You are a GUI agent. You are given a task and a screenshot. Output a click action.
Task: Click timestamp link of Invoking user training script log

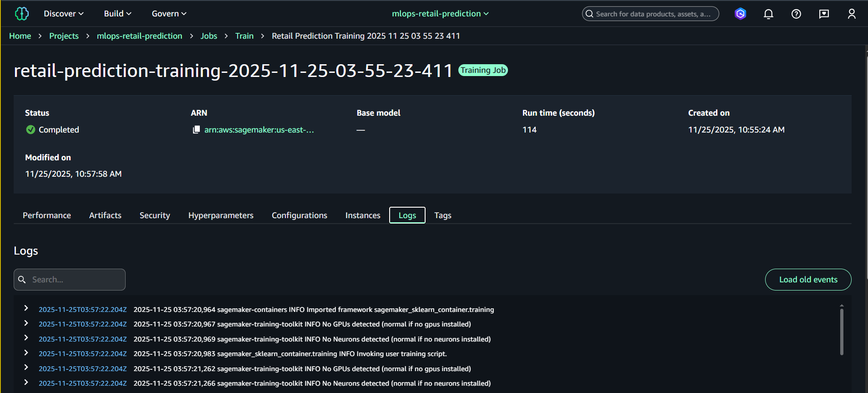coord(82,354)
